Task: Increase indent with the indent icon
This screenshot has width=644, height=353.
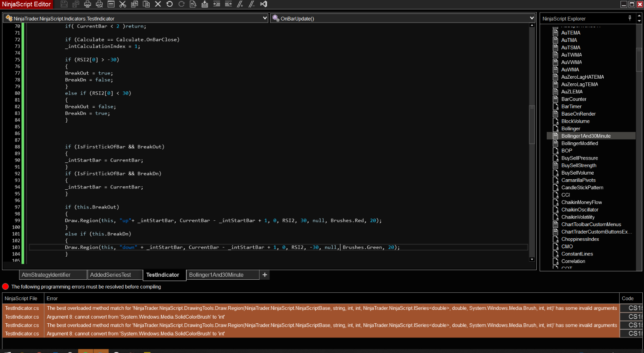Action: click(229, 4)
